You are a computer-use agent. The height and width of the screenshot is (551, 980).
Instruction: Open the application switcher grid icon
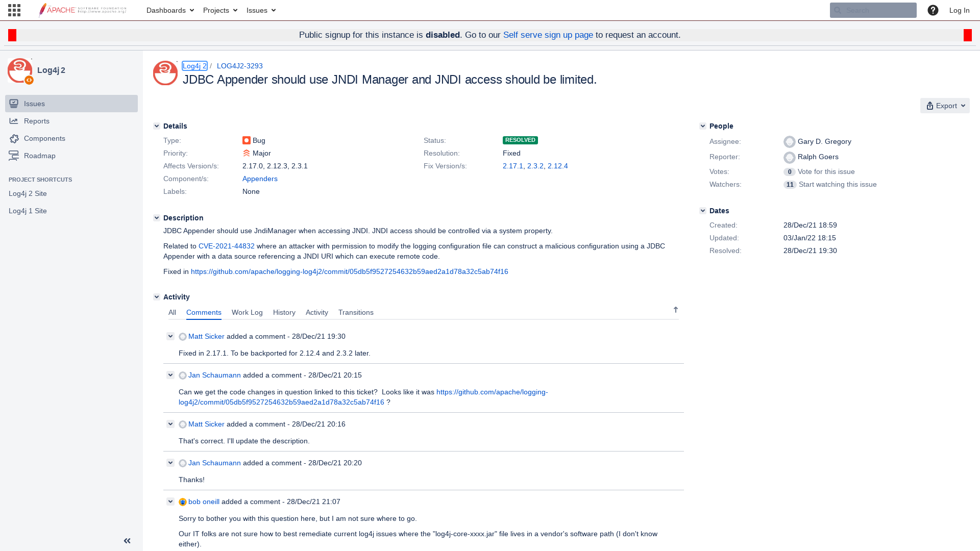pos(14,10)
